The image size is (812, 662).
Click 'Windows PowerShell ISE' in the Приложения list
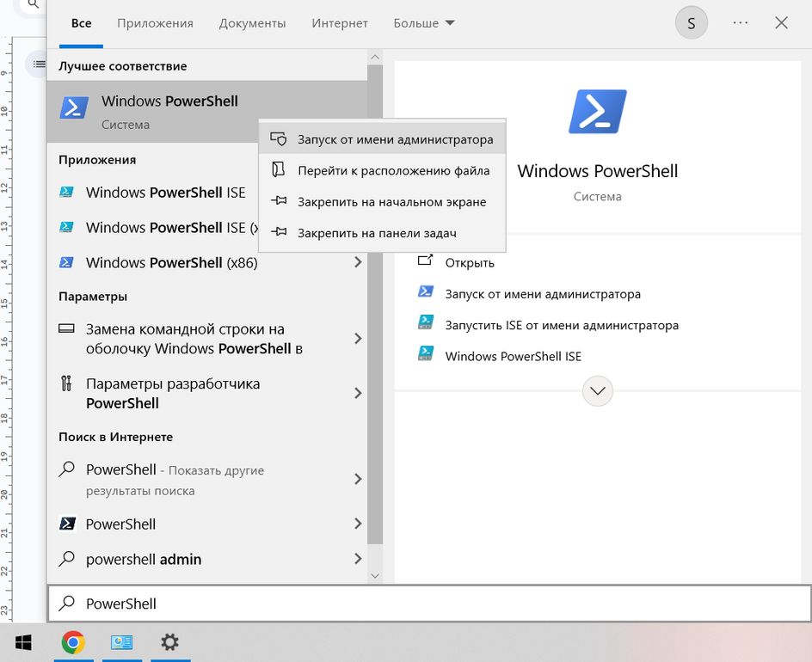(x=166, y=193)
